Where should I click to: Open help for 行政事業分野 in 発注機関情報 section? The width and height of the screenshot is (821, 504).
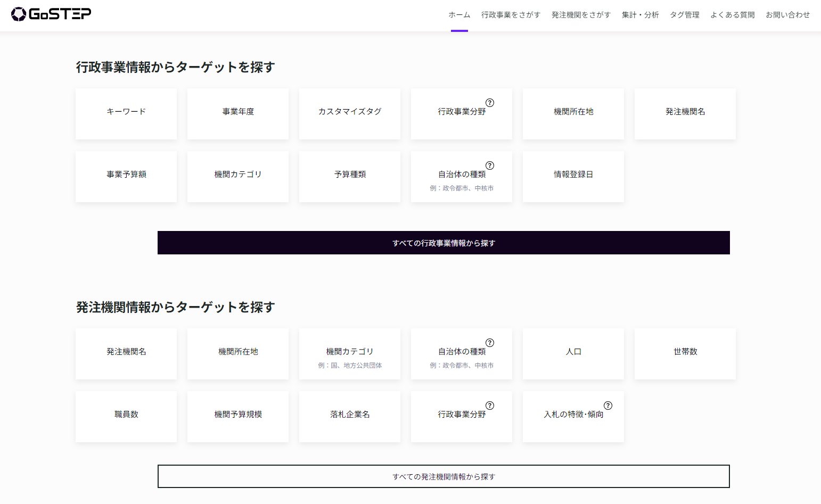490,405
